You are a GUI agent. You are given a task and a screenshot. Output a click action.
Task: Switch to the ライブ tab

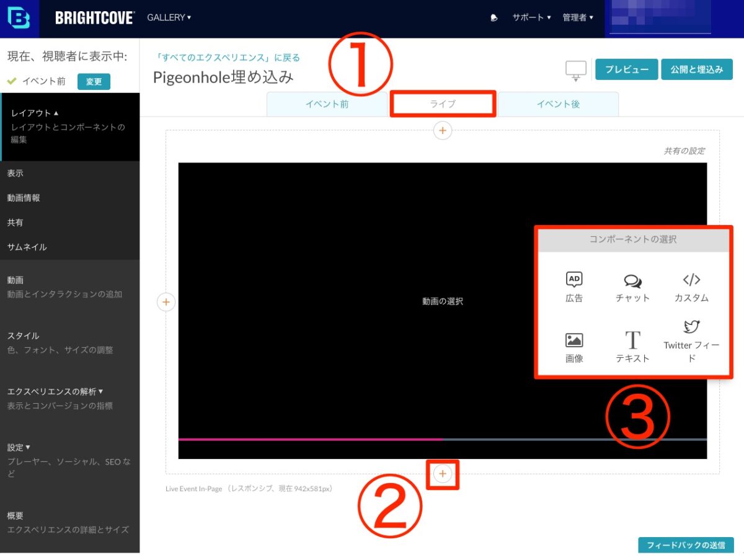pyautogui.click(x=443, y=104)
